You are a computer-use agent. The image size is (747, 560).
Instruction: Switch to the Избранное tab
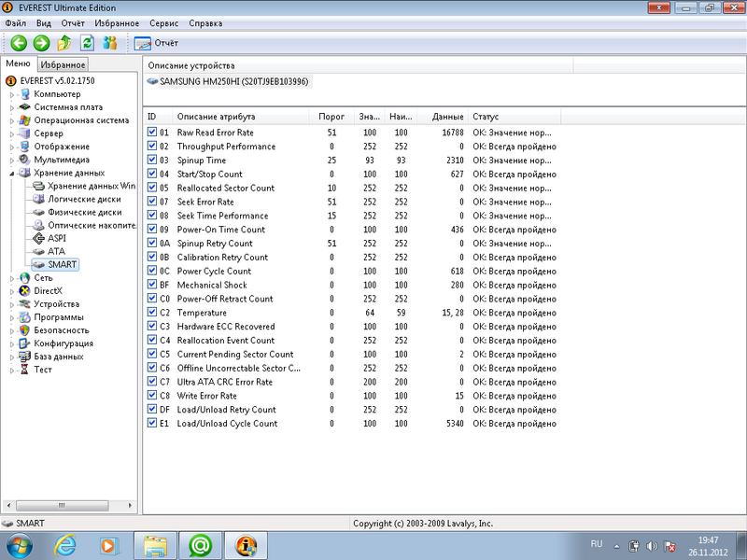click(x=63, y=64)
